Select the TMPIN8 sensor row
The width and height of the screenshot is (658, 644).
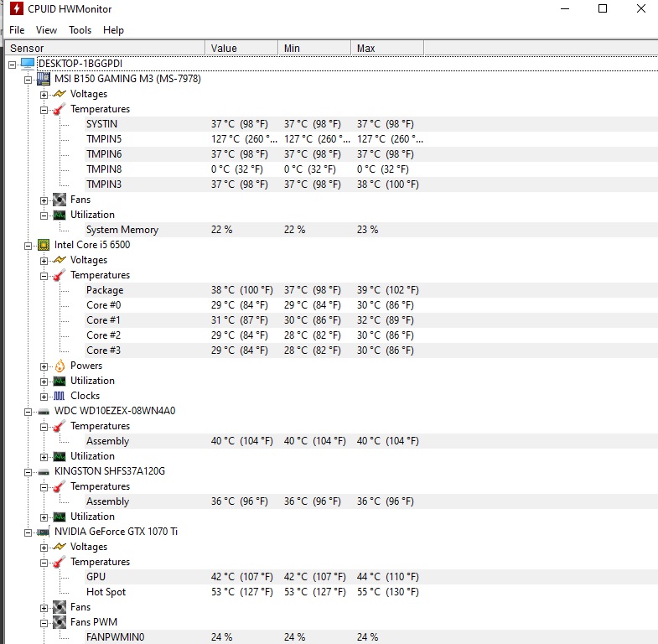click(x=371, y=169)
